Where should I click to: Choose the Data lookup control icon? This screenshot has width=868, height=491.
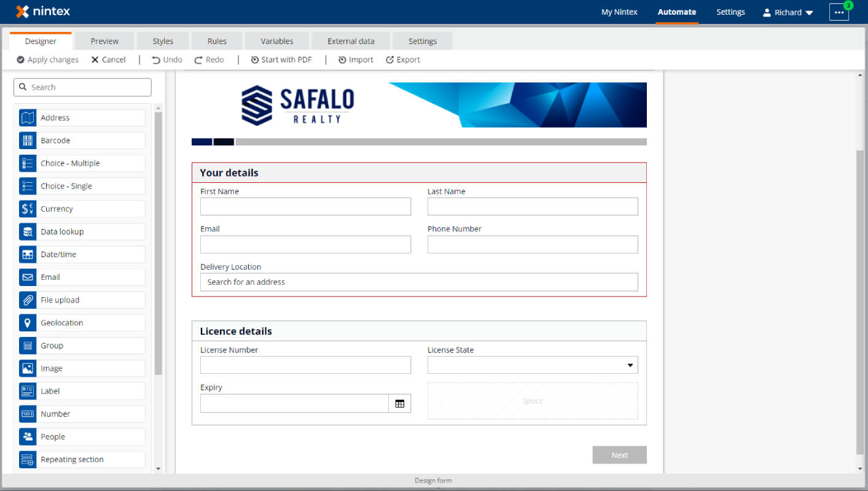pos(28,231)
